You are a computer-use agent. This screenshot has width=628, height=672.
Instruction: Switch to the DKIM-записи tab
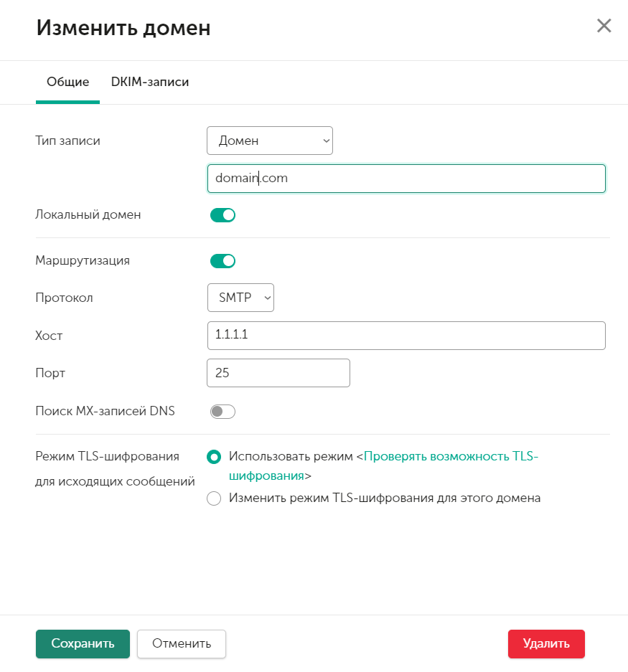click(x=150, y=82)
